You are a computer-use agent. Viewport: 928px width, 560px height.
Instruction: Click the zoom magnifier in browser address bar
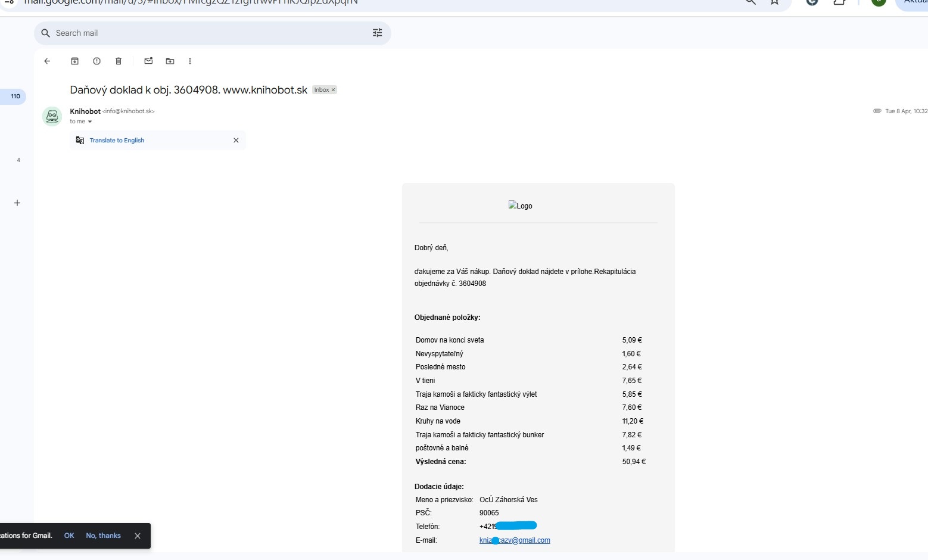click(751, 2)
